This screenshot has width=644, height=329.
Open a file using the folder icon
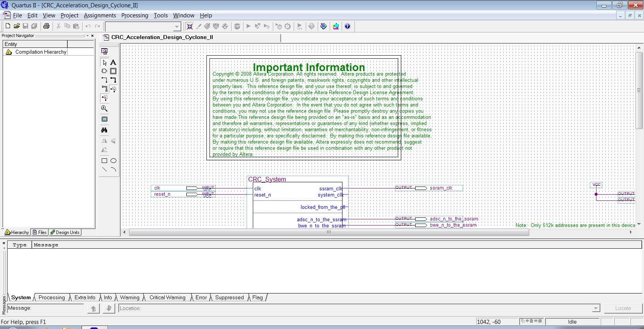click(17, 26)
